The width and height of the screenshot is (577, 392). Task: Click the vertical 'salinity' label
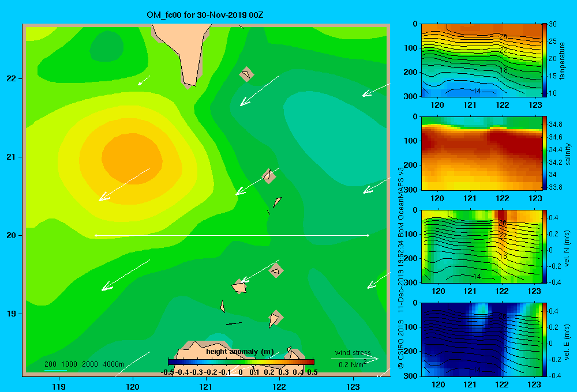click(x=568, y=154)
